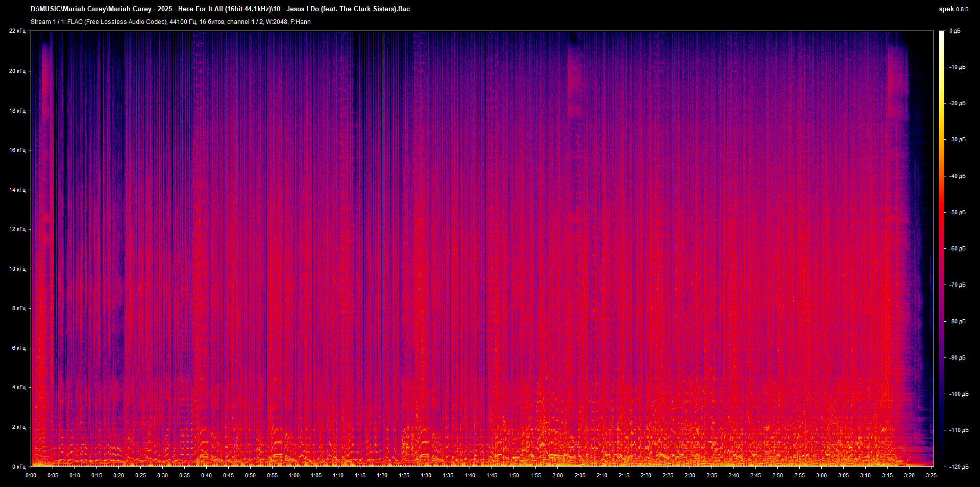Image resolution: width=980 pixels, height=487 pixels.
Task: Select the 10 кГц frequency axis label
Action: point(17,269)
